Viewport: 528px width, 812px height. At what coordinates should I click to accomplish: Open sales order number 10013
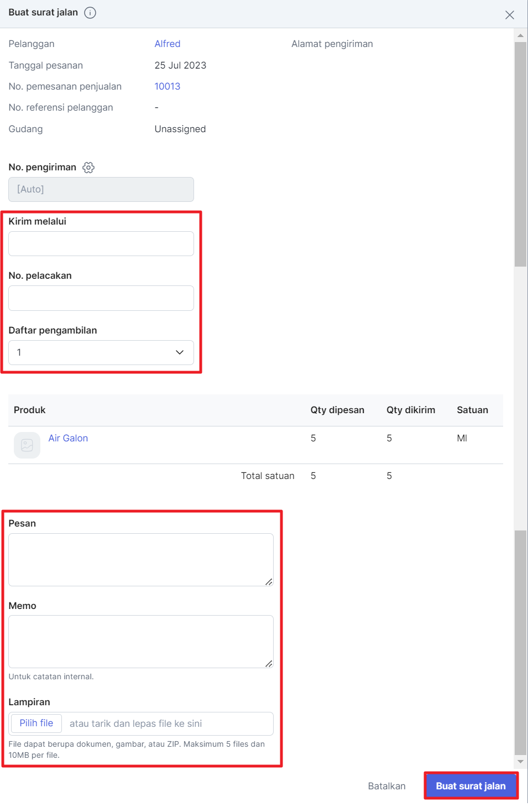click(168, 86)
